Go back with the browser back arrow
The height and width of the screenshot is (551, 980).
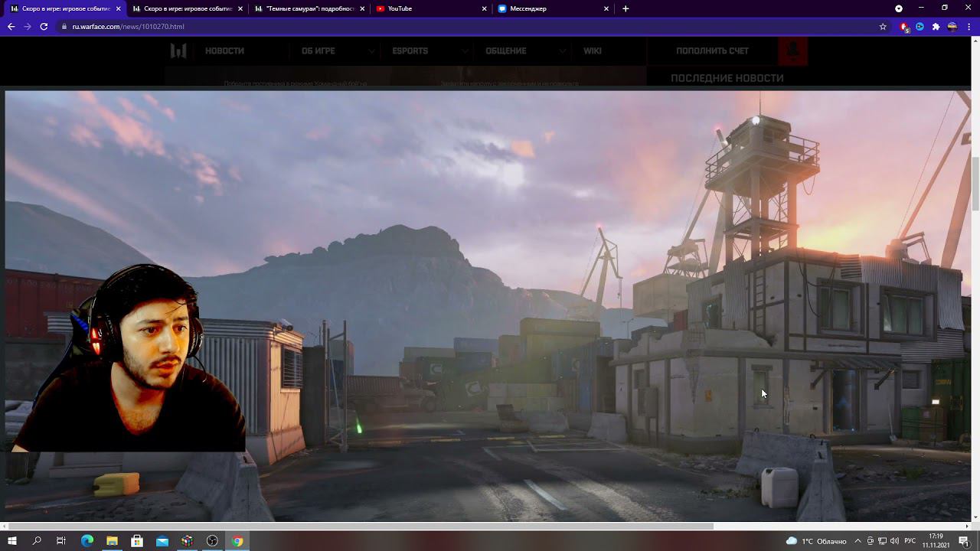pyautogui.click(x=11, y=26)
